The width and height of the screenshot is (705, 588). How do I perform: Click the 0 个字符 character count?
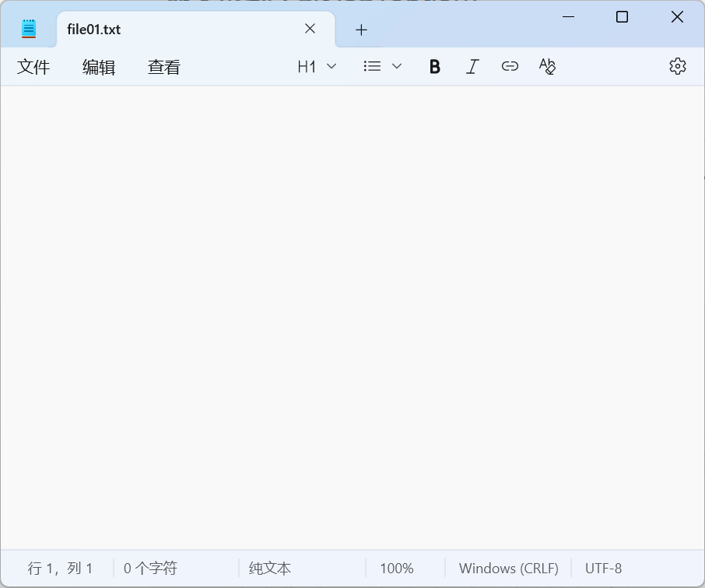[x=150, y=569]
